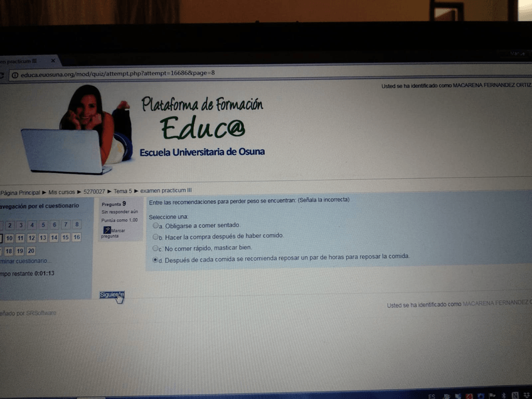
Task: Close the practicum III browser tab
Action: pyautogui.click(x=53, y=61)
